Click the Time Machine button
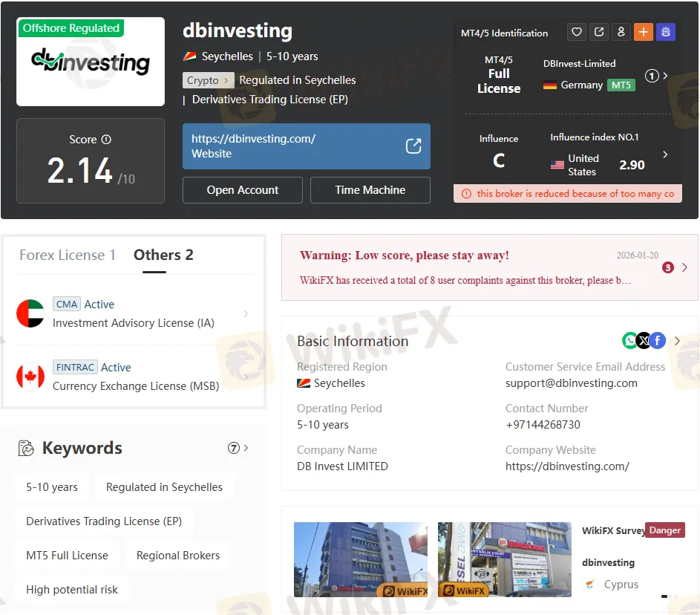Screen dimensions: 700x615 370,190
